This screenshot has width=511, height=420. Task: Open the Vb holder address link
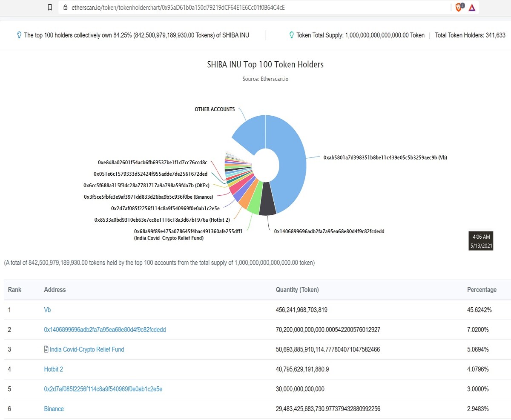(x=47, y=310)
